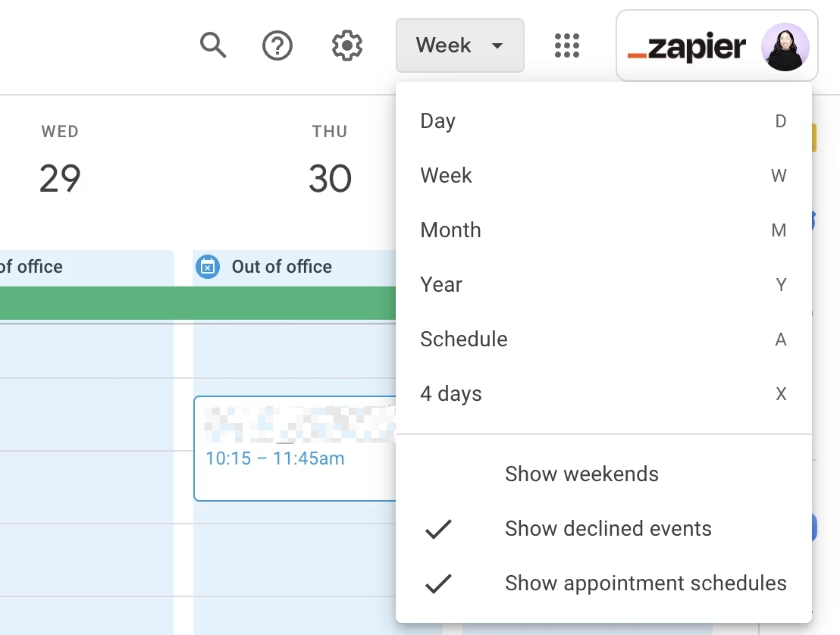Click the Out of office calendar icon
This screenshot has height=635, width=840.
click(208, 267)
